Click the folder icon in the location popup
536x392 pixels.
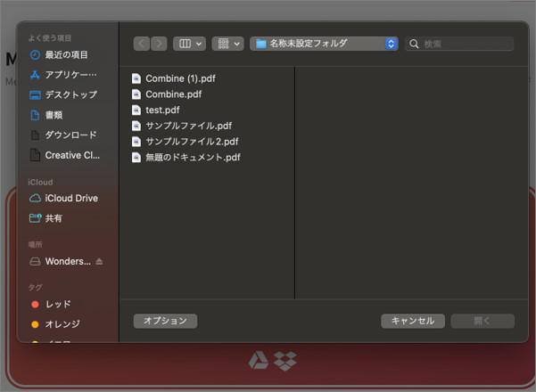click(261, 44)
